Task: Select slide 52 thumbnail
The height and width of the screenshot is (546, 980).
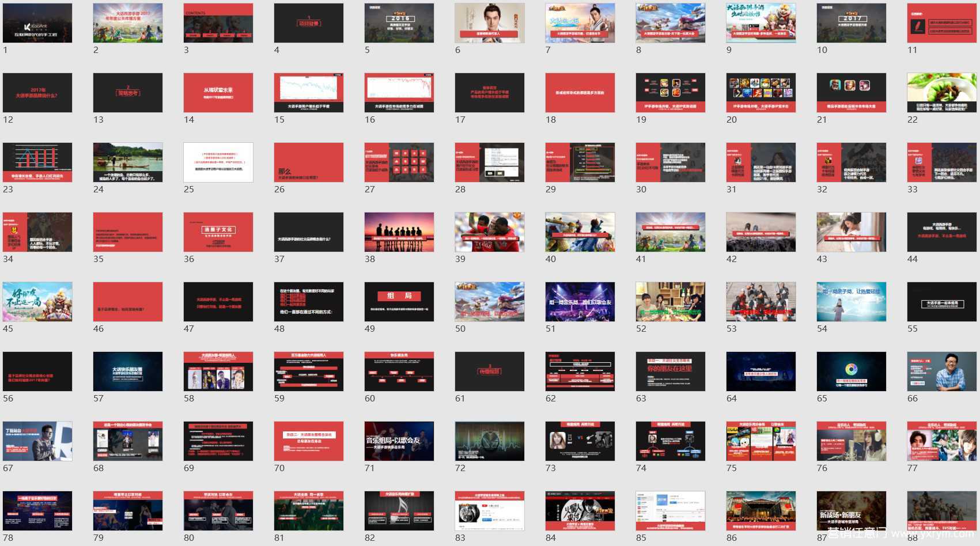Action: click(x=671, y=302)
